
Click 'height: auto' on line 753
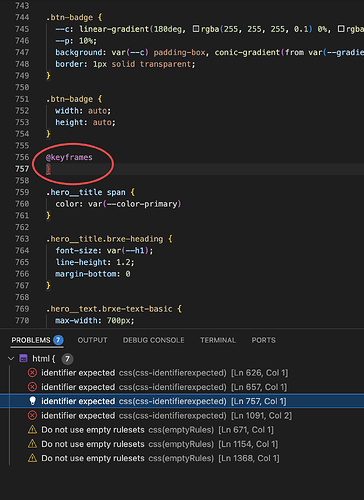click(85, 122)
